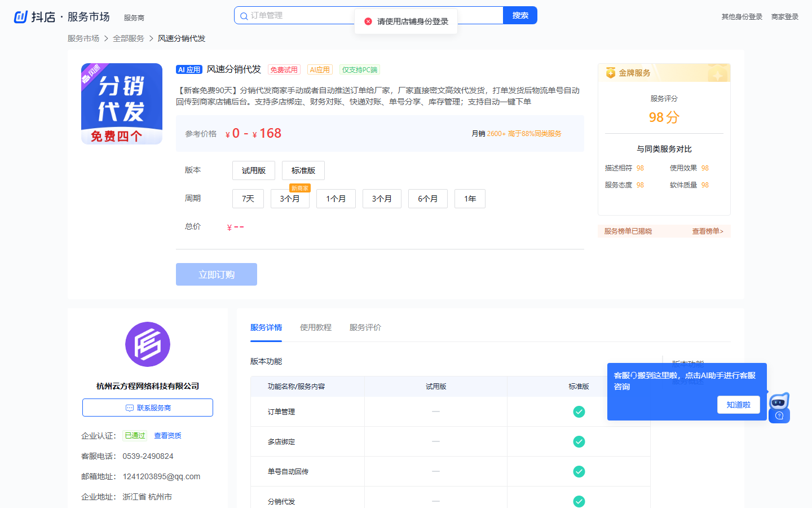812x508 pixels.
Task: Switch to 服务评价 tab
Action: [x=365, y=327]
